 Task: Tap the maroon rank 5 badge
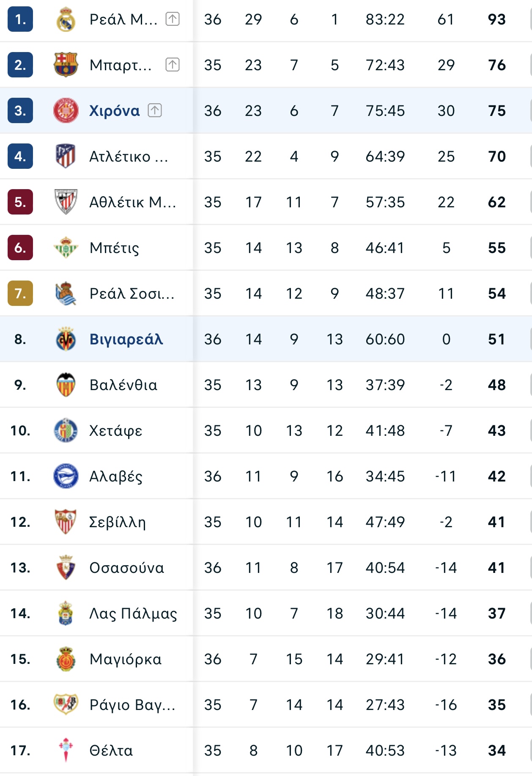point(20,202)
